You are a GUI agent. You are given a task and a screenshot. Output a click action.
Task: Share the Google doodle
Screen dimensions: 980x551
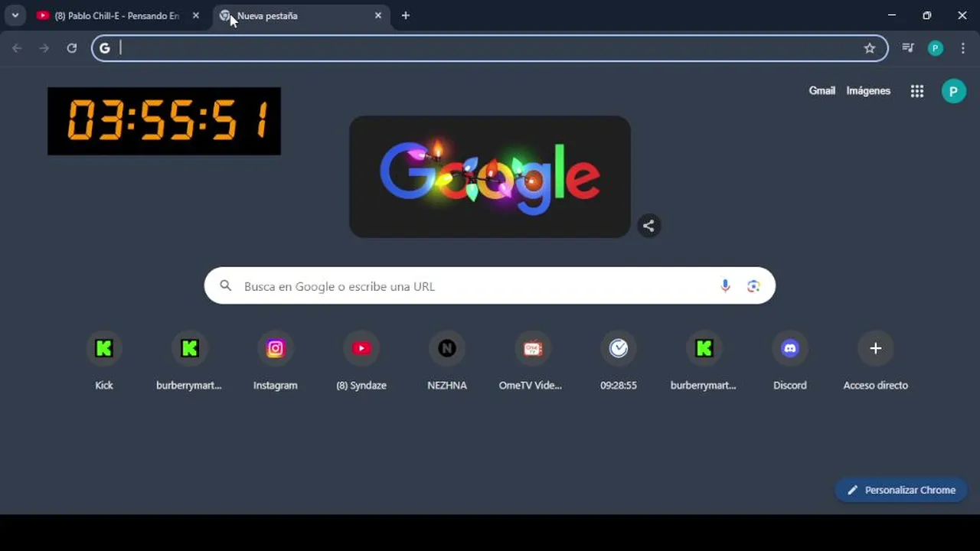[x=648, y=226]
